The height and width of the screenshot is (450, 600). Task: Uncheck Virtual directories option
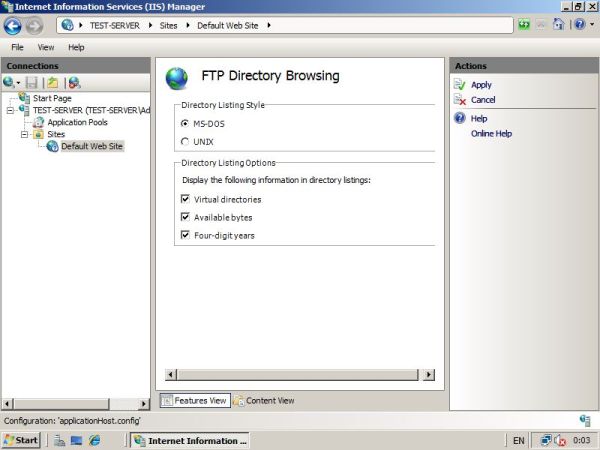[185, 199]
